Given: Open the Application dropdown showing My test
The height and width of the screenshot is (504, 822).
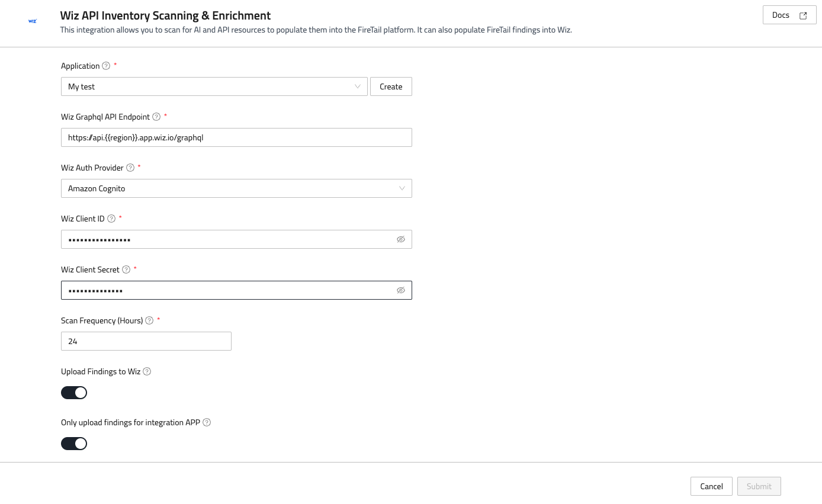Looking at the screenshot, I should pos(214,86).
